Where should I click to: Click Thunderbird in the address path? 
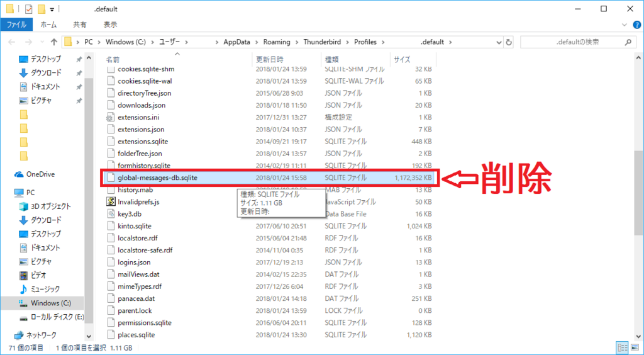coord(323,42)
